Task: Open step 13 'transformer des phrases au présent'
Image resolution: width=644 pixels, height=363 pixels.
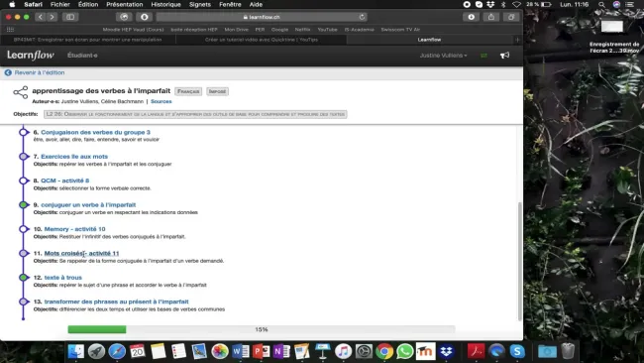Action: (116, 302)
